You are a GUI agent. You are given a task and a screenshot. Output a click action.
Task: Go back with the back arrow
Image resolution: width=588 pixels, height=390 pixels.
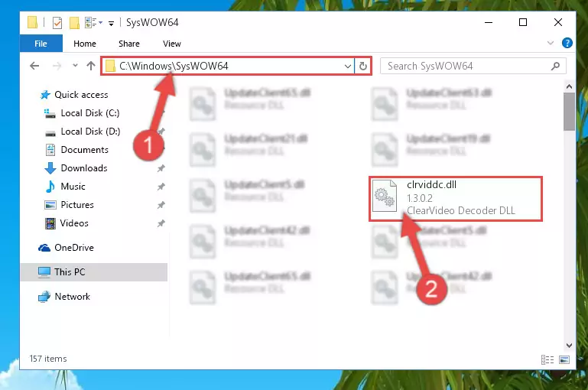pyautogui.click(x=34, y=66)
